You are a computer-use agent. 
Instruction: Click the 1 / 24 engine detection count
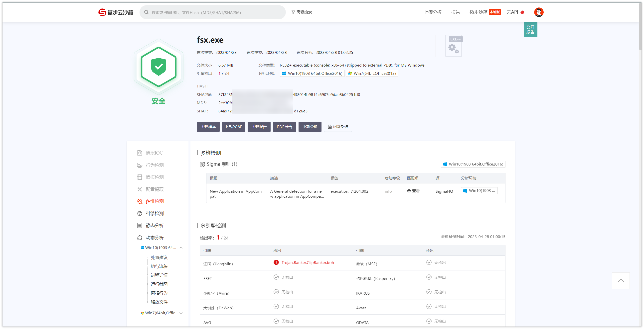pos(223,73)
